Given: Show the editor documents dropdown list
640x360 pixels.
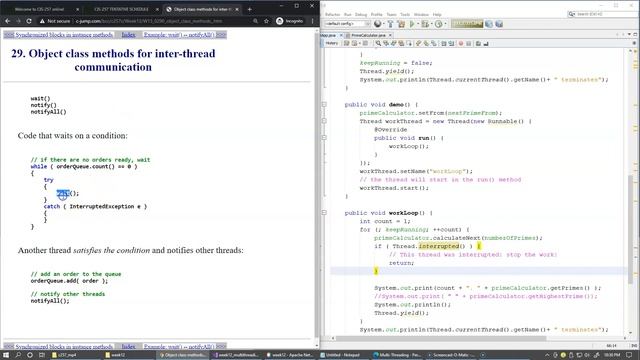Looking at the screenshot, I should tap(629, 35).
